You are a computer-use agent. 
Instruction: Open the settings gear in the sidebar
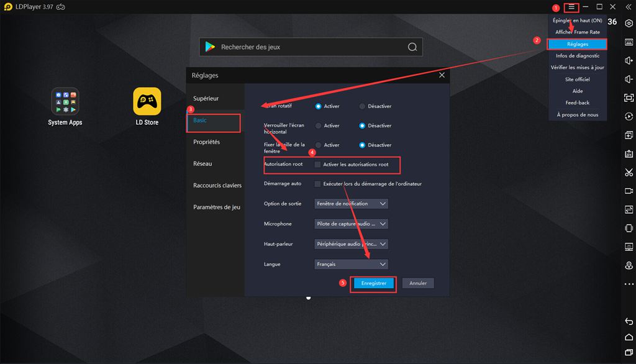(629, 23)
